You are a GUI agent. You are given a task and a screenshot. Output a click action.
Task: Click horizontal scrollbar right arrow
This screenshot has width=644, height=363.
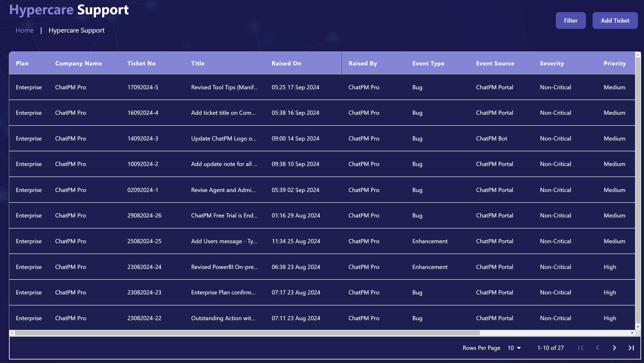pos(632,333)
